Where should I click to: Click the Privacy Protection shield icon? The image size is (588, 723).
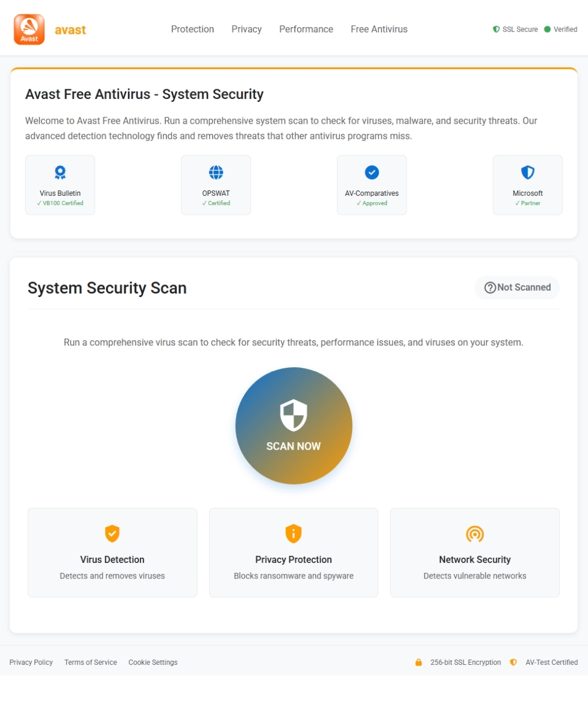tap(294, 534)
